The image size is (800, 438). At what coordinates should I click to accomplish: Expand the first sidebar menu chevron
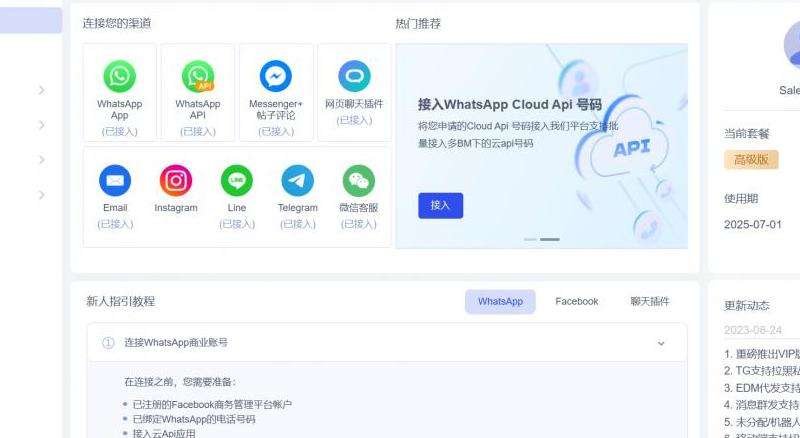[41, 90]
